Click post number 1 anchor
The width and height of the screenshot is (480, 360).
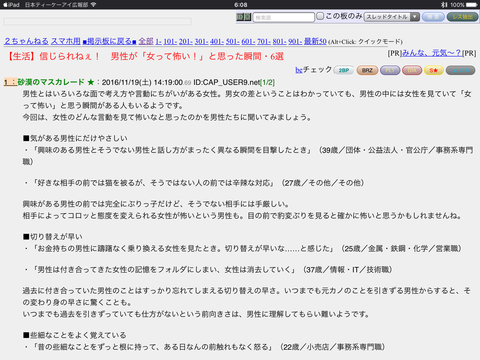pyautogui.click(x=10, y=82)
